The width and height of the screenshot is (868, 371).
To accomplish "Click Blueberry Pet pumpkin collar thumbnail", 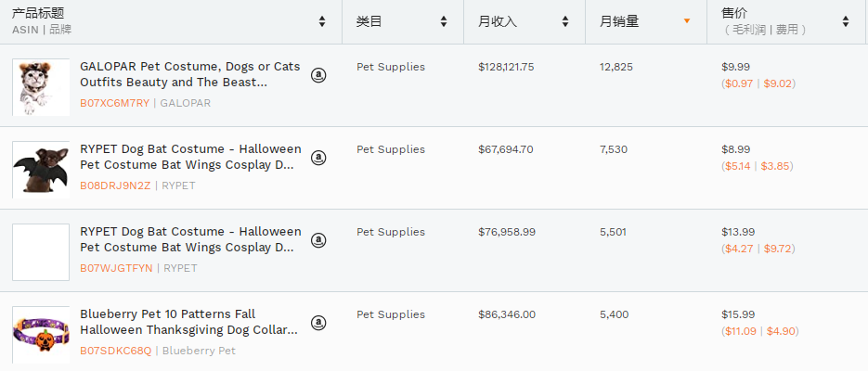I will tap(41, 335).
